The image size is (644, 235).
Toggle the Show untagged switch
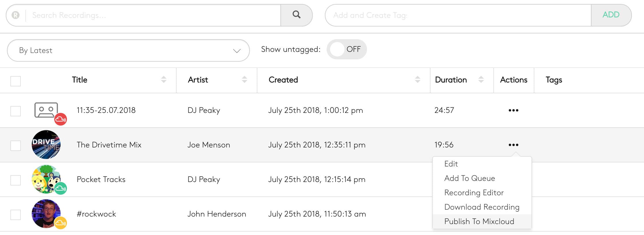pyautogui.click(x=346, y=49)
